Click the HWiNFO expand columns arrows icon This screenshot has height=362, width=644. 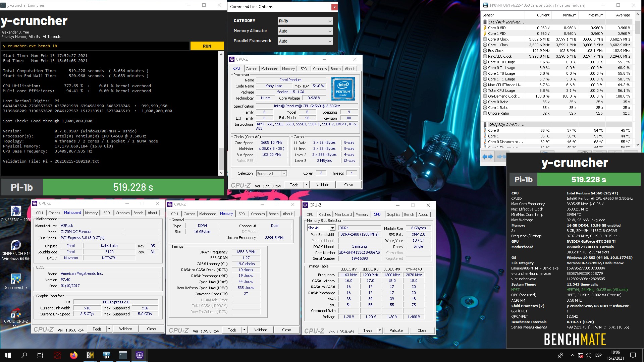click(x=487, y=157)
